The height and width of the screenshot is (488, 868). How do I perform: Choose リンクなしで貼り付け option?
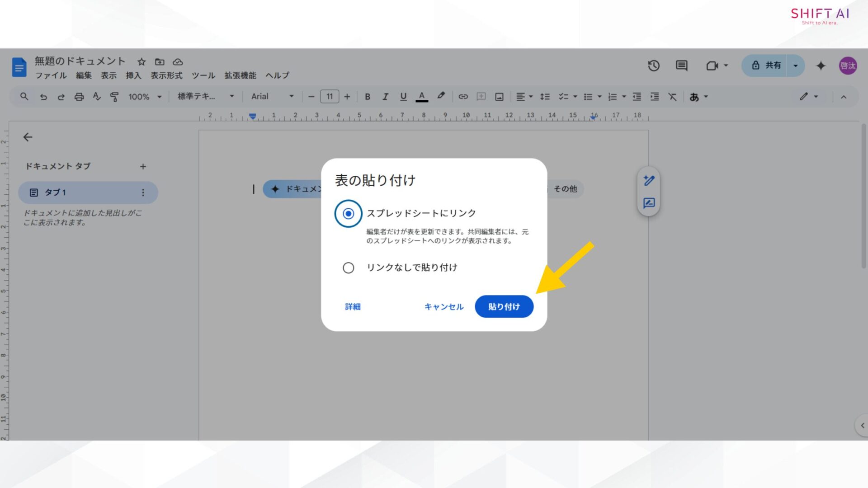[x=348, y=267]
